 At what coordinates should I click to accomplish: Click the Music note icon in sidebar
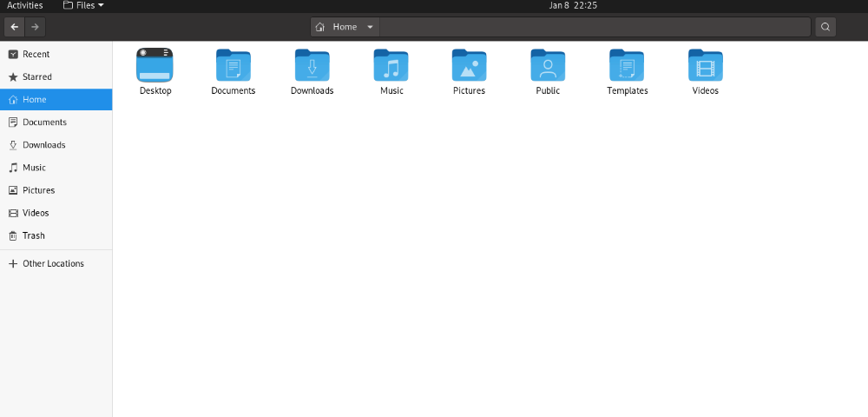pyautogui.click(x=13, y=168)
